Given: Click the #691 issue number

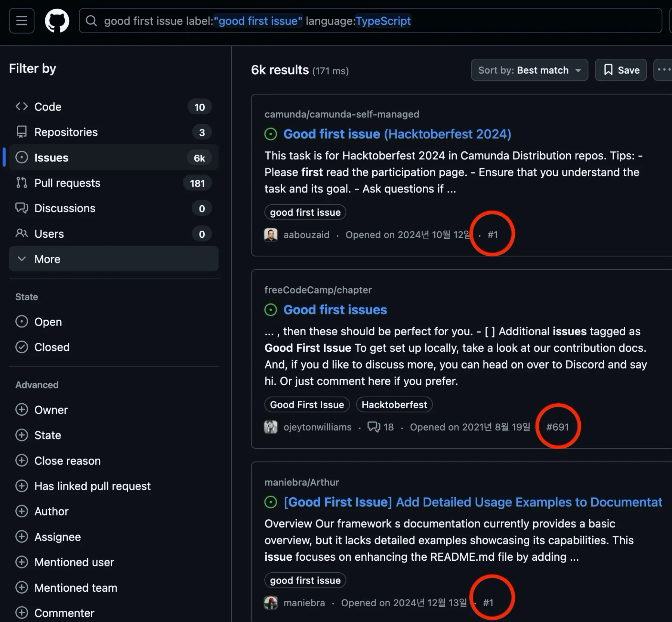Looking at the screenshot, I should coord(557,427).
